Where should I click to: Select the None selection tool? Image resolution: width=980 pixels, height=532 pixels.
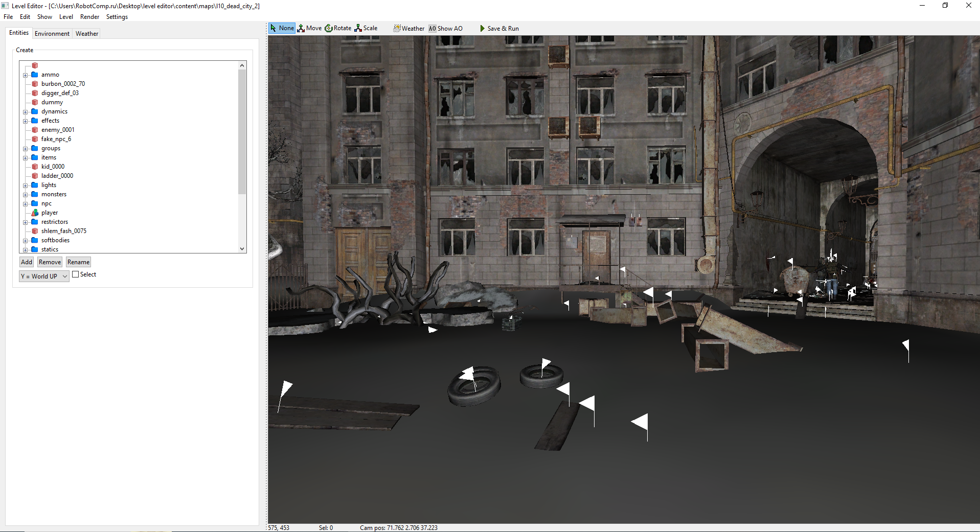pos(282,28)
